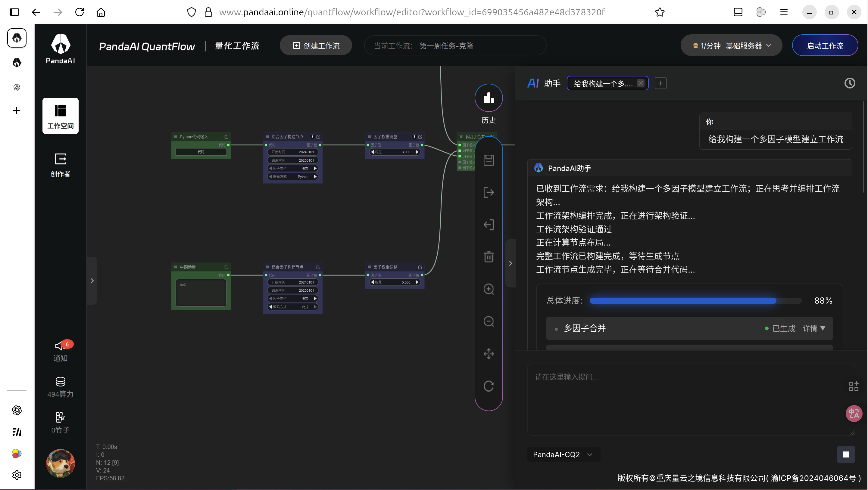Increase 权重 3.000 with right arrow
Screen dimensions: 868x490
[x=417, y=152]
